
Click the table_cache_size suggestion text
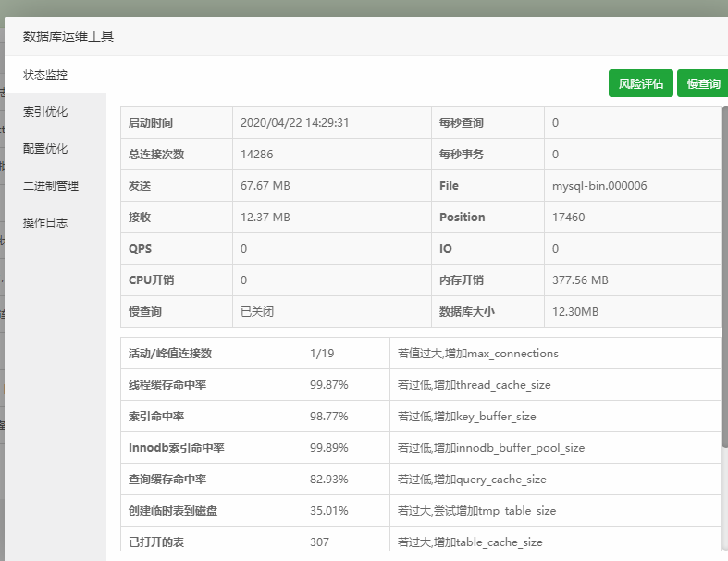click(x=470, y=542)
